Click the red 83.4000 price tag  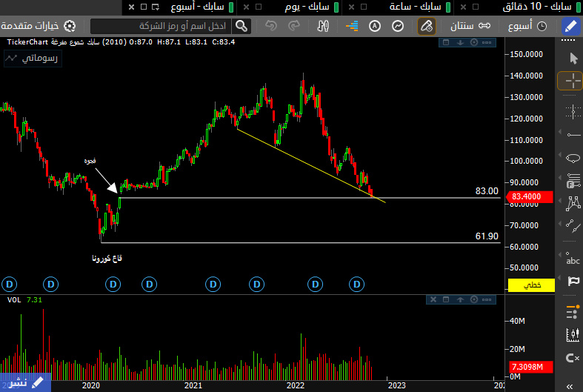point(530,196)
